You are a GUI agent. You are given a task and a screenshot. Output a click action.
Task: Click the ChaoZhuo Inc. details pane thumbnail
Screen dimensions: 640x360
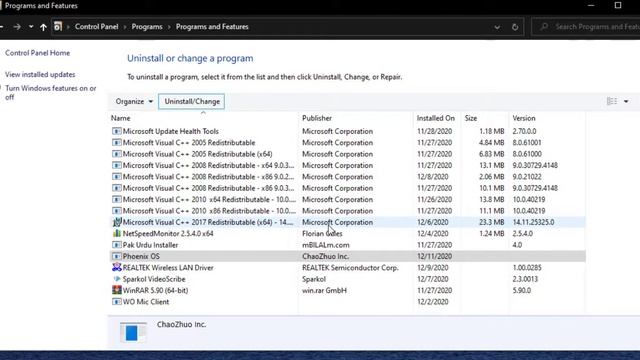(133, 333)
